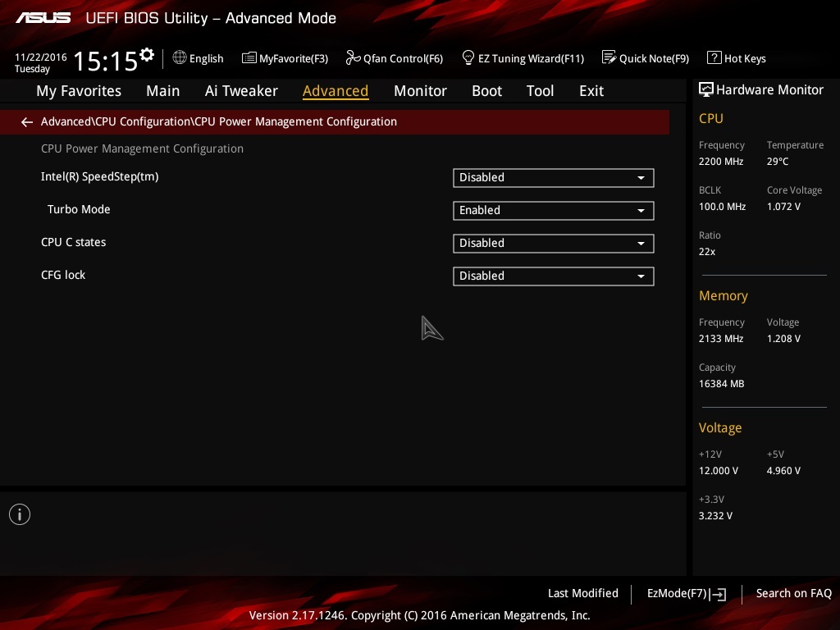Switch to the Ai Tweaker tab
Image resolution: width=840 pixels, height=630 pixels.
point(241,91)
